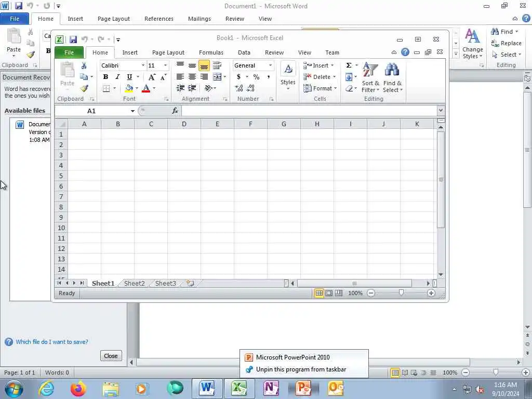This screenshot has width=532, height=399.
Task: Click Excel Format Painter brush
Action: coord(84,88)
